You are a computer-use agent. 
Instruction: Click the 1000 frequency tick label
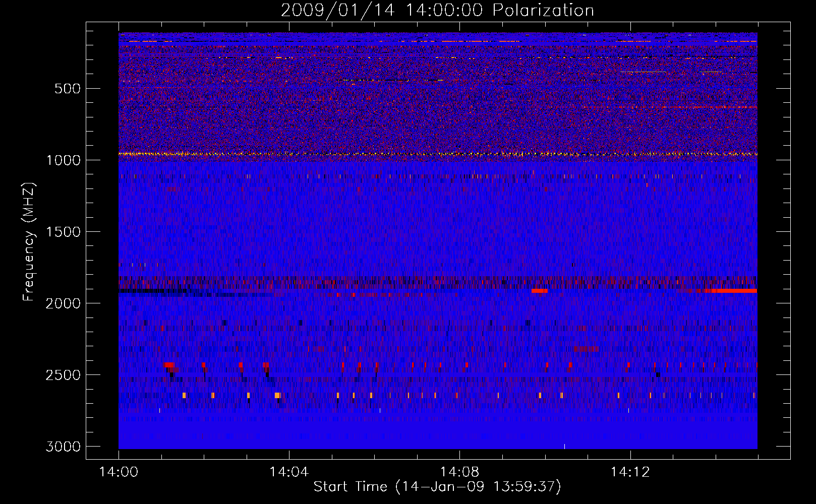pyautogui.click(x=63, y=160)
